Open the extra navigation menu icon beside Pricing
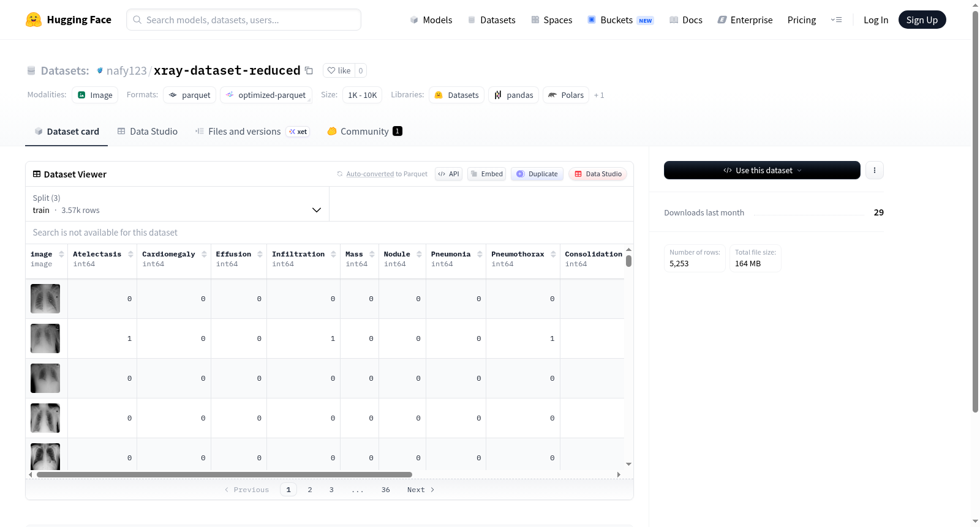 pos(836,20)
